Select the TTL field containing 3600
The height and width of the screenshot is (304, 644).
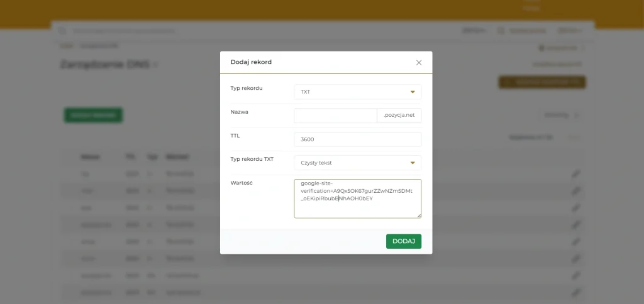[358, 139]
